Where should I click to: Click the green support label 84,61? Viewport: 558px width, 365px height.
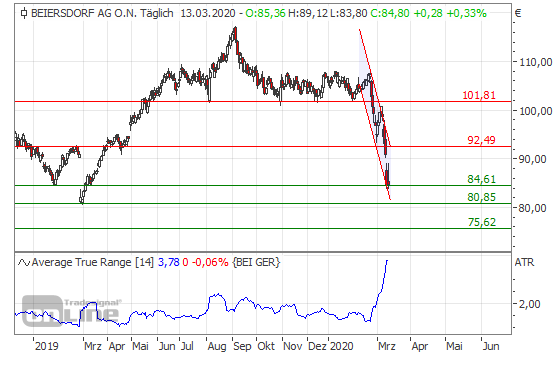pos(481,179)
